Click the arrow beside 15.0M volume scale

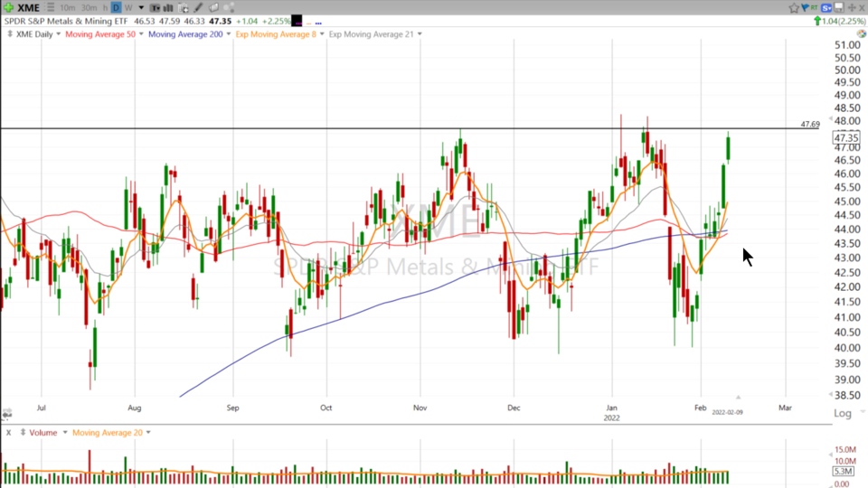coord(830,455)
